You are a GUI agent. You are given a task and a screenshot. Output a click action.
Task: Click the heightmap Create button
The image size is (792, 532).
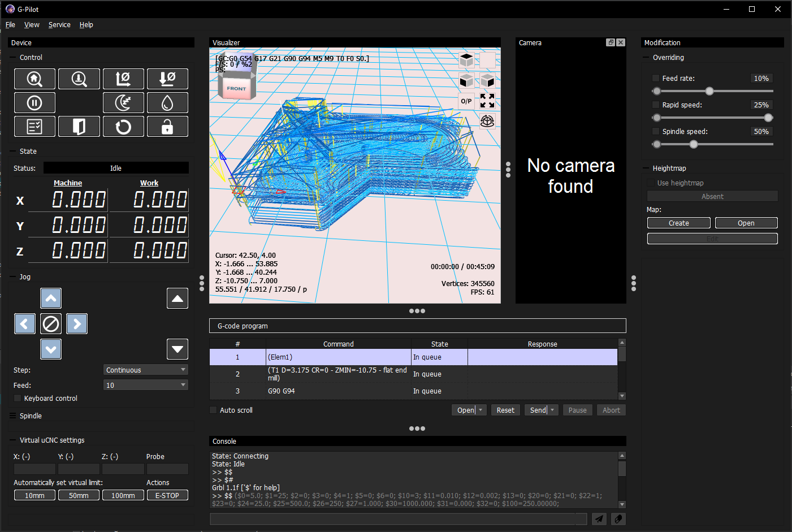pyautogui.click(x=678, y=223)
